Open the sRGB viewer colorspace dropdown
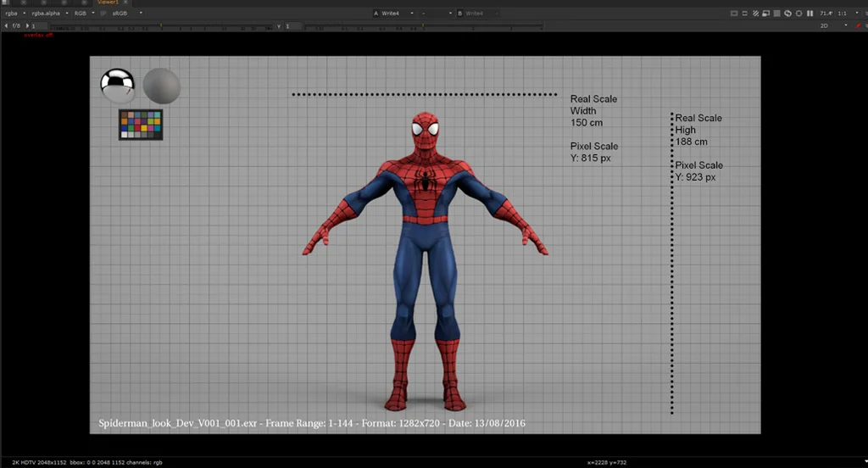Screen dimensions: 868x468 126,14
